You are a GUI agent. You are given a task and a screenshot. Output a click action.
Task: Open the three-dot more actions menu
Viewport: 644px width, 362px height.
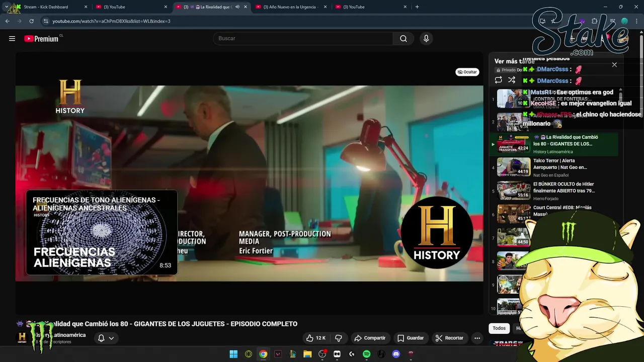tap(477, 338)
